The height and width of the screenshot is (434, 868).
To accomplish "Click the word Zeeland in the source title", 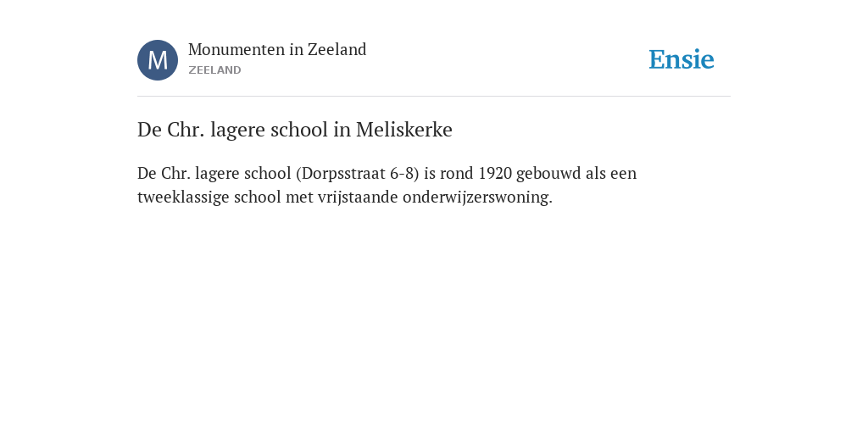I will point(337,50).
